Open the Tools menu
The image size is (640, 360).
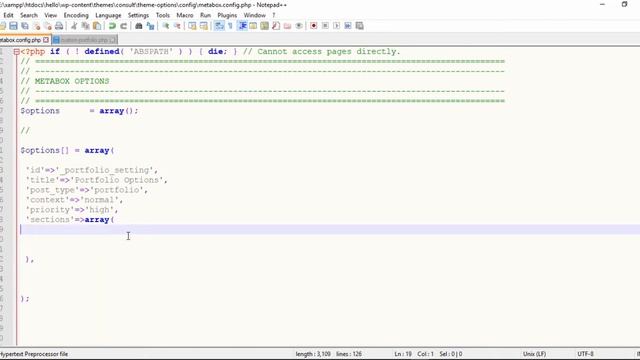[162, 15]
